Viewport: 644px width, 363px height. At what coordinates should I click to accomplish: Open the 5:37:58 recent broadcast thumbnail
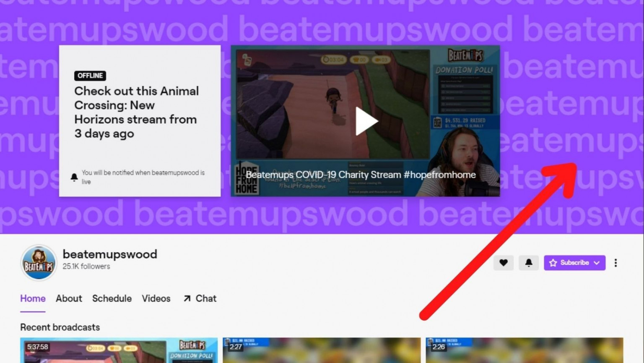pos(119,350)
